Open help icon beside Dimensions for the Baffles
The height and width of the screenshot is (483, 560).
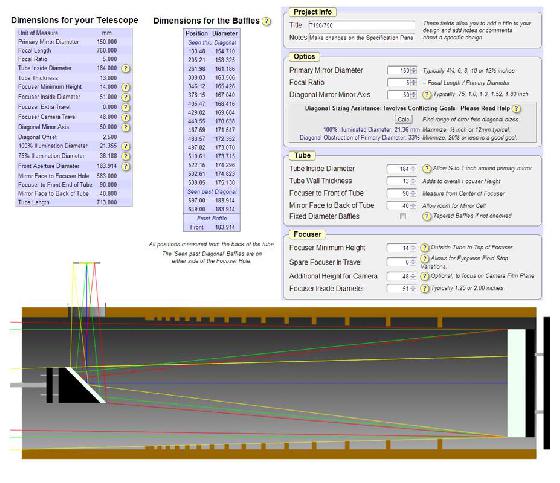pyautogui.click(x=266, y=21)
